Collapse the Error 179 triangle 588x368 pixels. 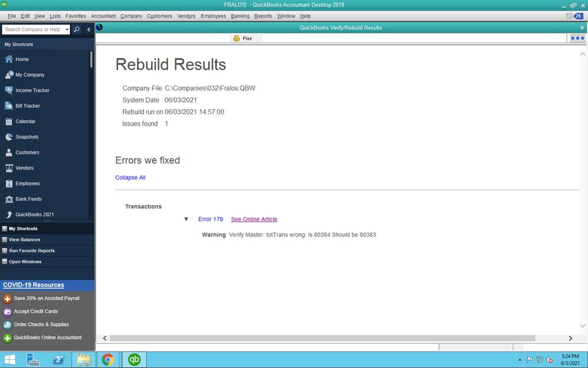(x=186, y=219)
